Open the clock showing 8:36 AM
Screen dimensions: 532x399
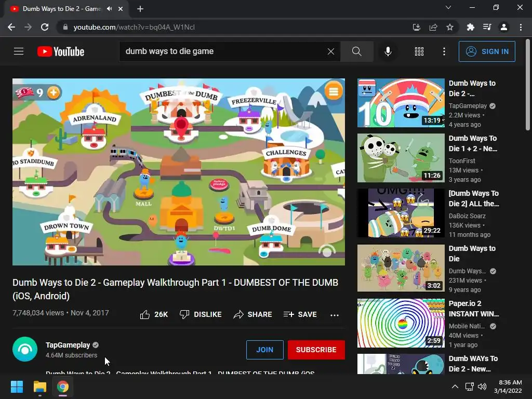coord(508,387)
